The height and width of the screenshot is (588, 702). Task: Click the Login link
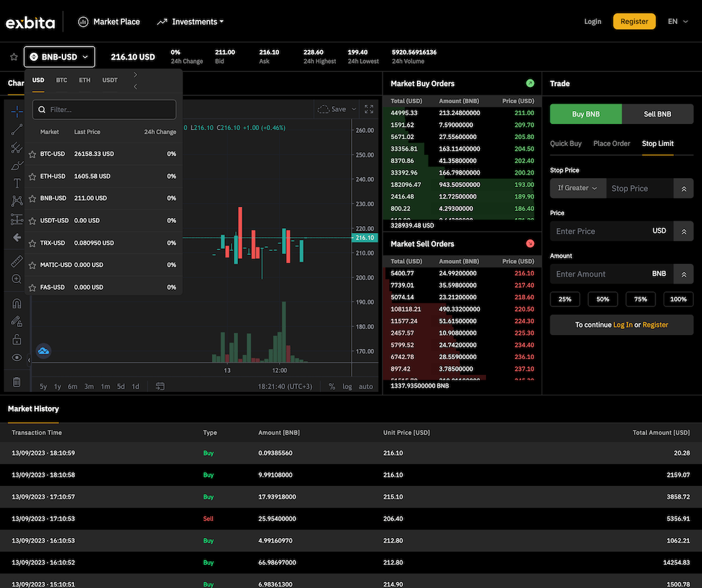[x=592, y=21]
